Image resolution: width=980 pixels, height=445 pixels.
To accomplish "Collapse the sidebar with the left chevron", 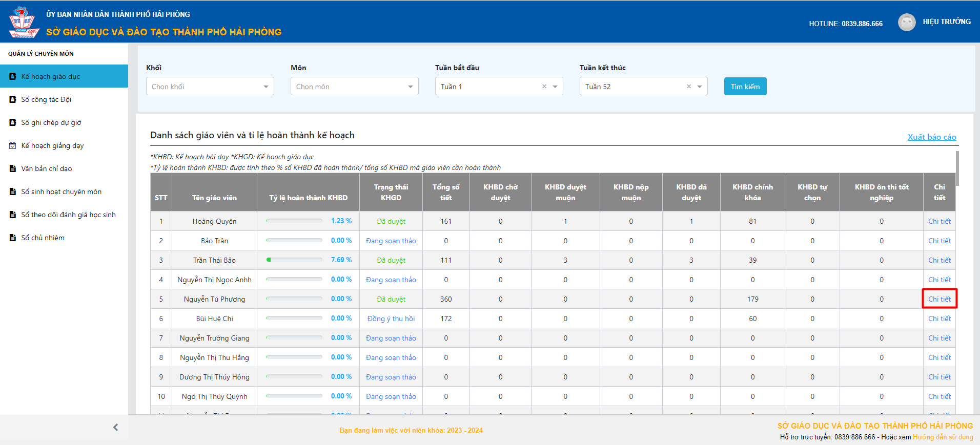I will 115,427.
